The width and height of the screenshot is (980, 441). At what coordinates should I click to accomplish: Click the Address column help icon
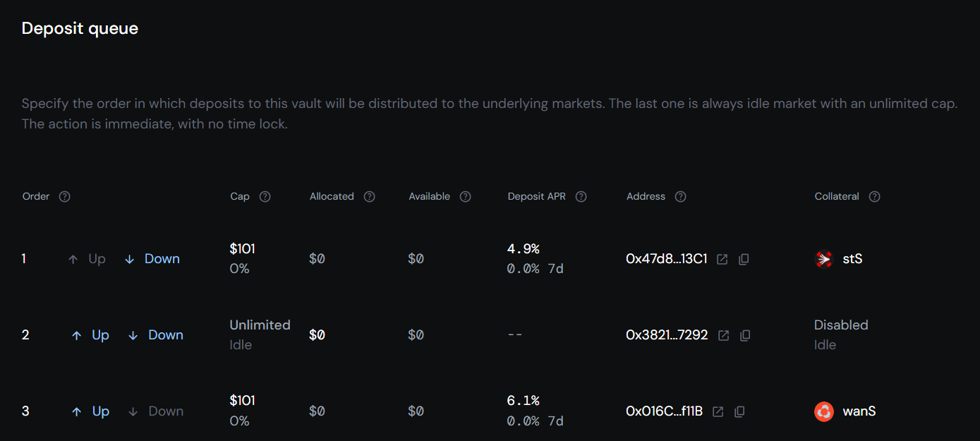[x=680, y=196]
